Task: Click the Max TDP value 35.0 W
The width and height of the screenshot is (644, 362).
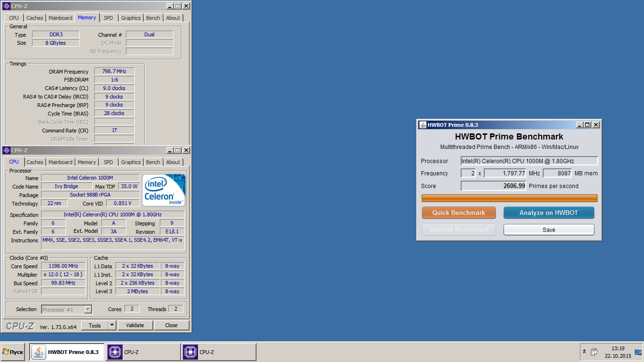Action: 129,186
